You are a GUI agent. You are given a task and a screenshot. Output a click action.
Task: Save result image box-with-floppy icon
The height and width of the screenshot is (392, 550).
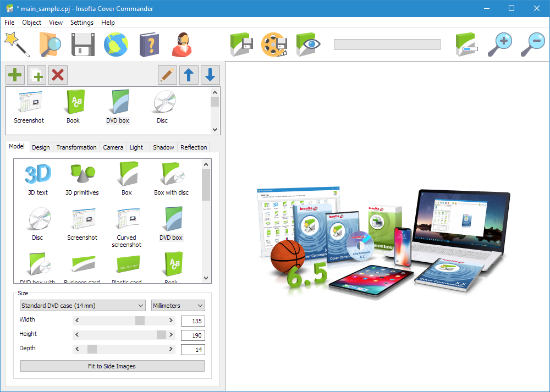tap(241, 45)
